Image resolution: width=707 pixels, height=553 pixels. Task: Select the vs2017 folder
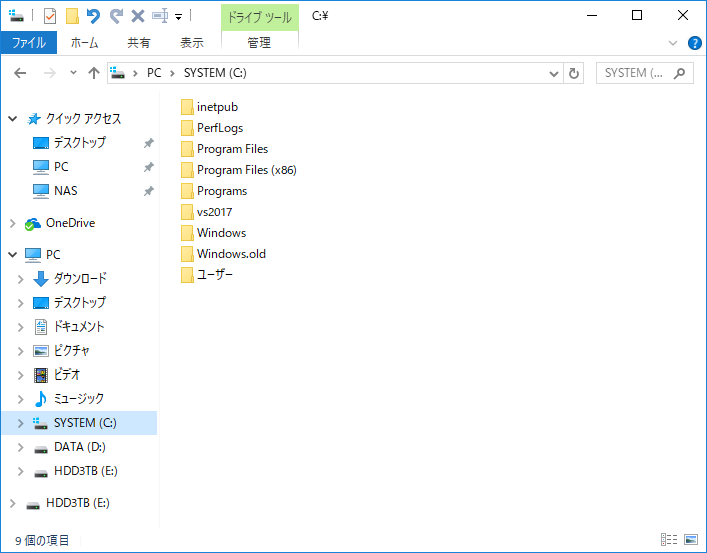click(214, 212)
